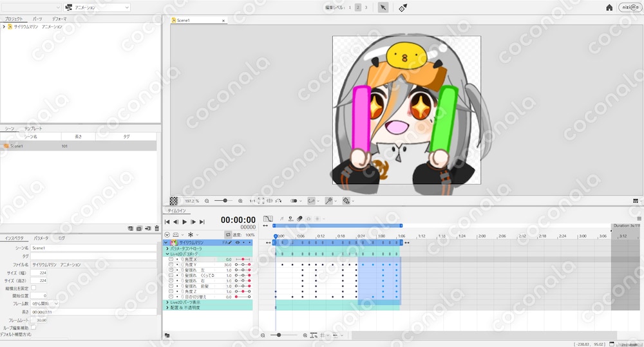Screen dimensions: 644x347
Task: Click zoom in magnifier under canvas
Action: click(240, 201)
